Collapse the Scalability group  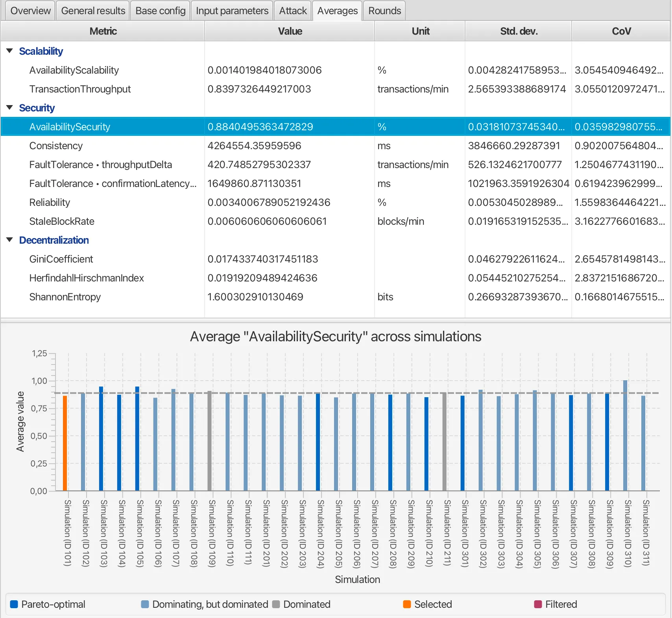coord(10,51)
